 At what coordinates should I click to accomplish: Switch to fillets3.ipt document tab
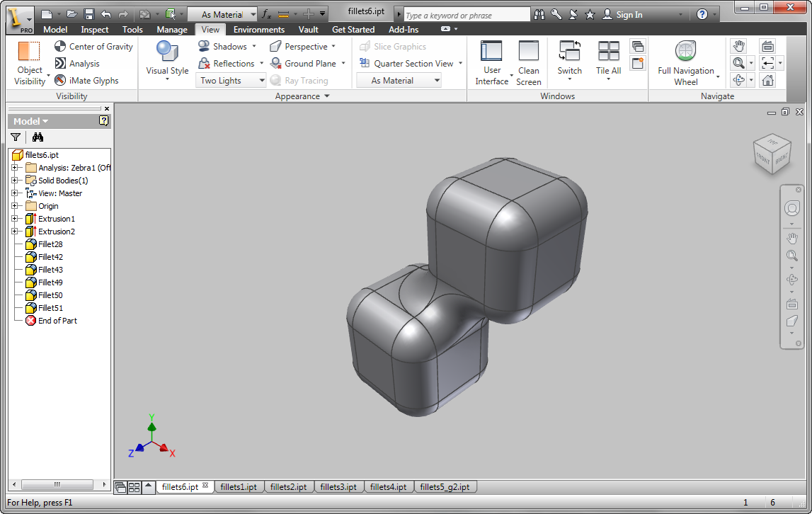338,487
